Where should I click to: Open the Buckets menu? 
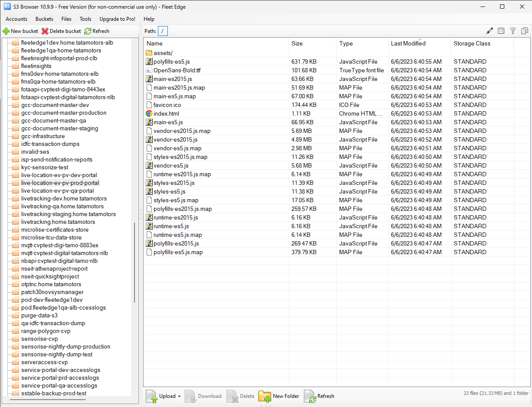[x=44, y=19]
